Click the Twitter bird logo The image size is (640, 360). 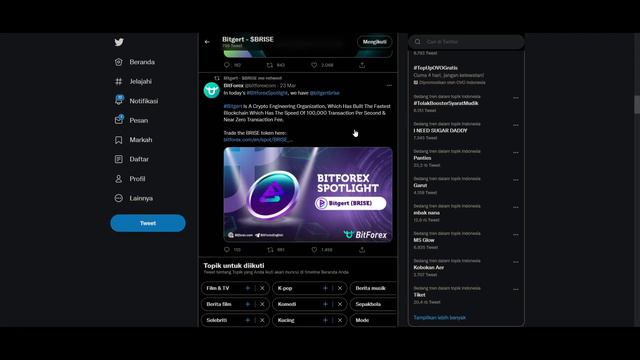pyautogui.click(x=119, y=42)
